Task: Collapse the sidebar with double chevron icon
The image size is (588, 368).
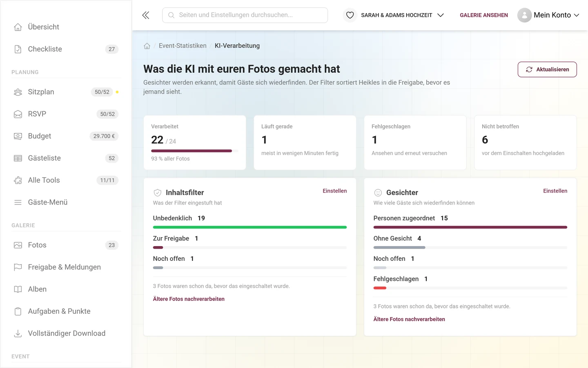Action: click(x=146, y=15)
